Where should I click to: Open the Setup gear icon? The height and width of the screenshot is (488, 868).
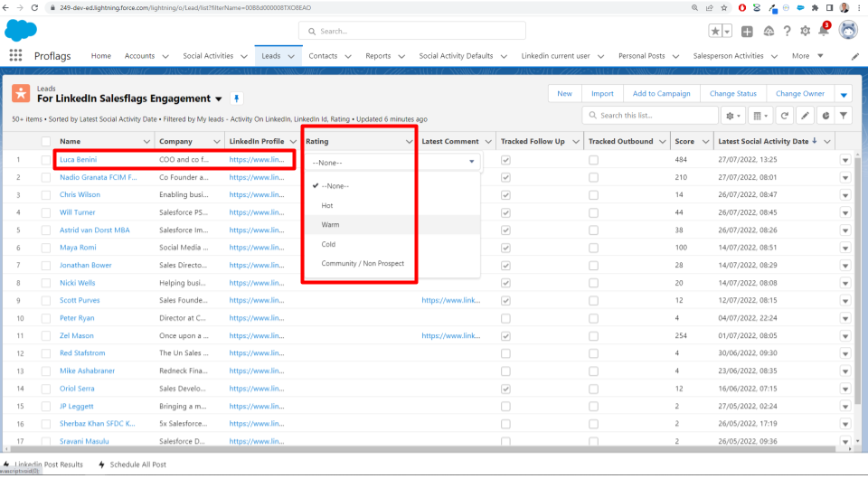click(805, 32)
